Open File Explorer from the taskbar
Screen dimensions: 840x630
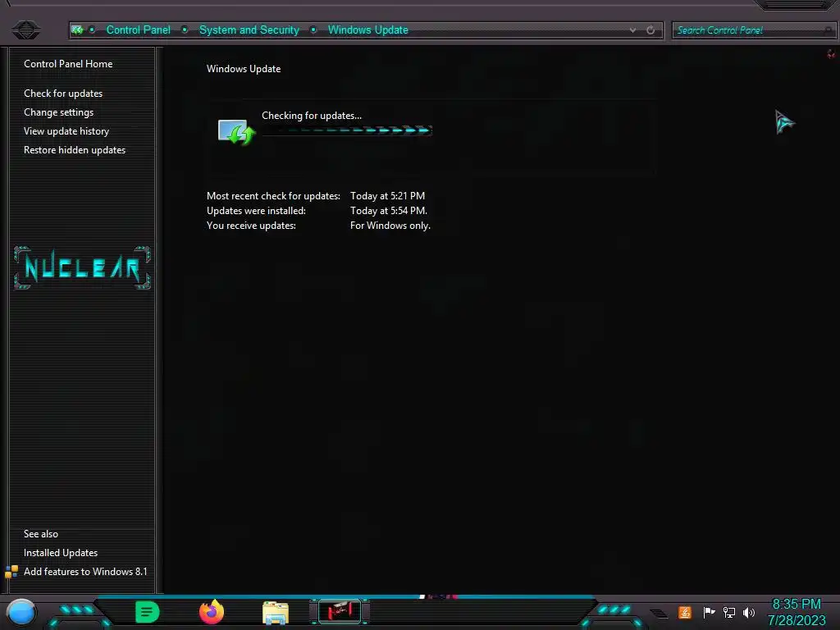pyautogui.click(x=276, y=613)
